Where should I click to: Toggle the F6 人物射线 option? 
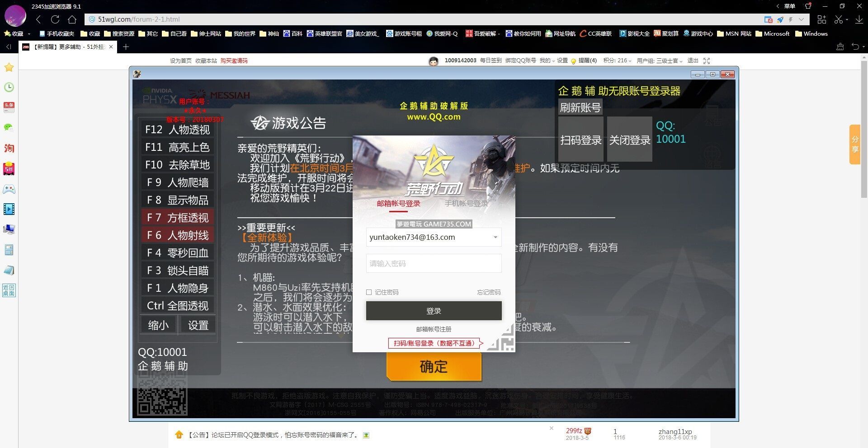178,235
